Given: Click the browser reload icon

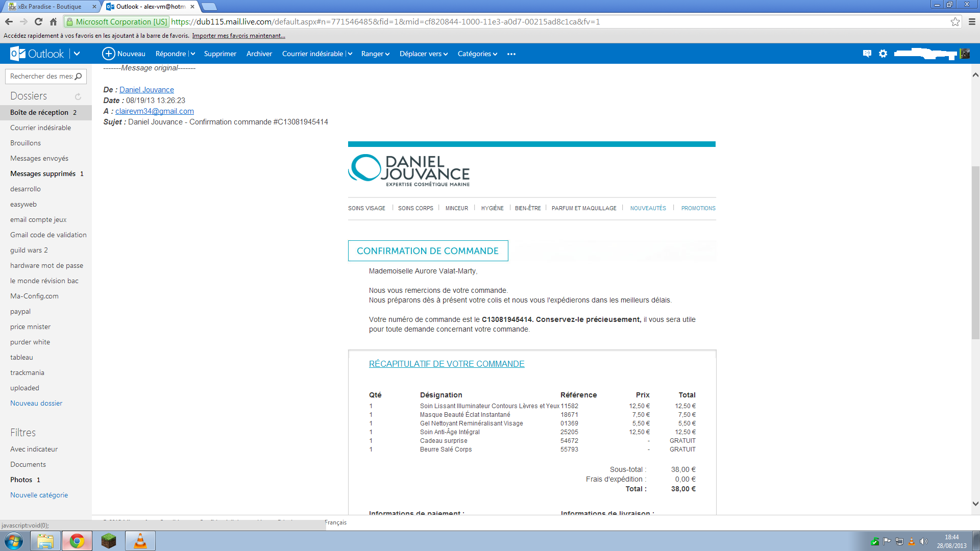Looking at the screenshot, I should pos(38,21).
